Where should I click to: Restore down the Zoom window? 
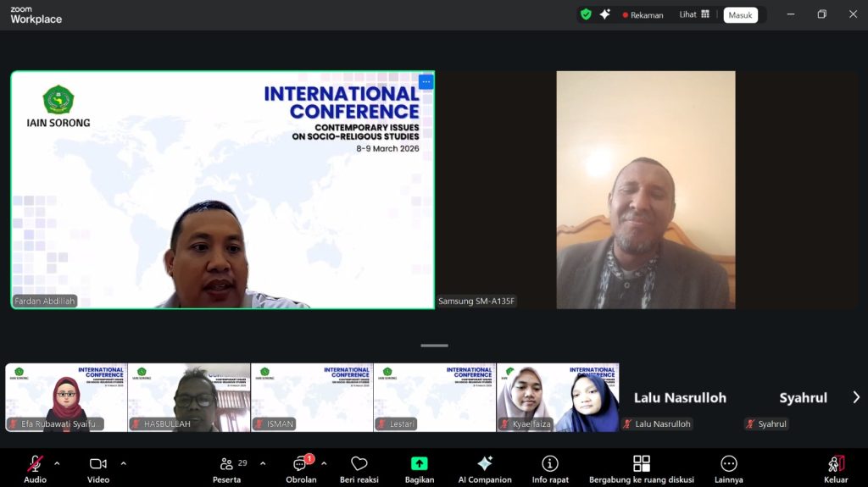[821, 14]
